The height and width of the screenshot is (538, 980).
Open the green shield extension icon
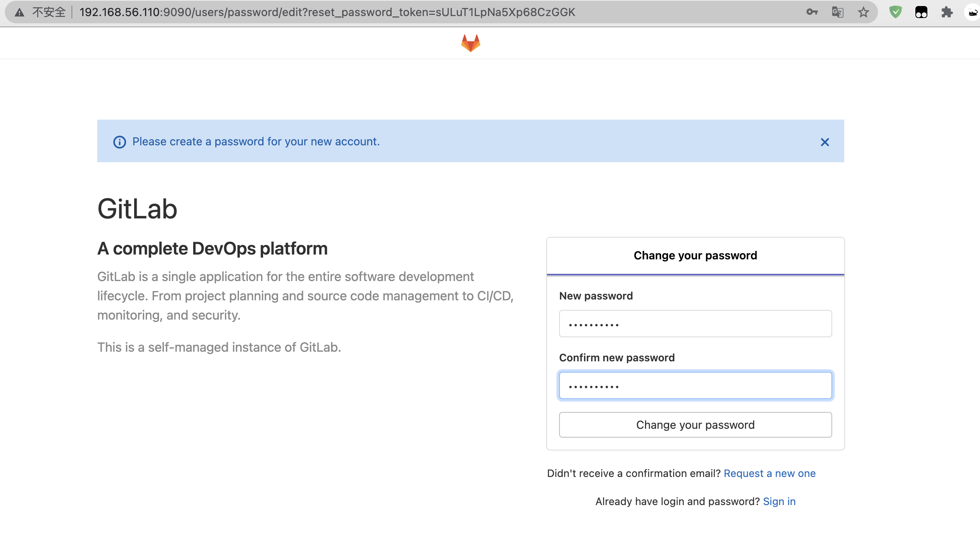pyautogui.click(x=895, y=12)
